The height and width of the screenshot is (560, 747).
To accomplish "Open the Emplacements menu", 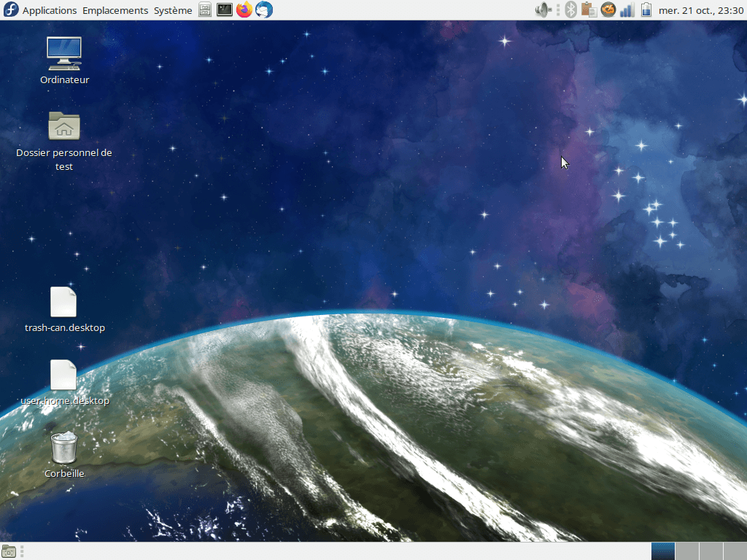I will [x=115, y=10].
